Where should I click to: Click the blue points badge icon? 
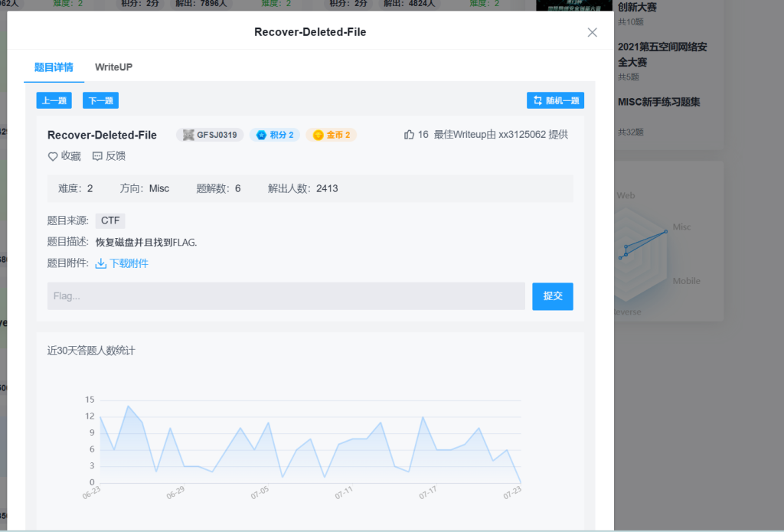tap(261, 135)
